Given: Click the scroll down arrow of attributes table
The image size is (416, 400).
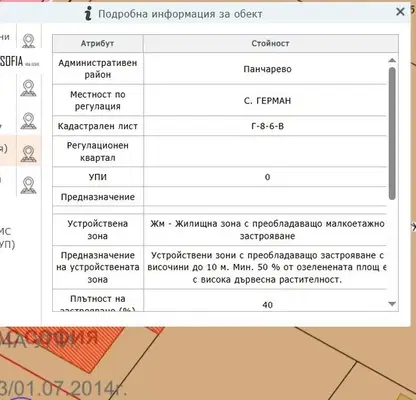Looking at the screenshot, I should coord(392,304).
